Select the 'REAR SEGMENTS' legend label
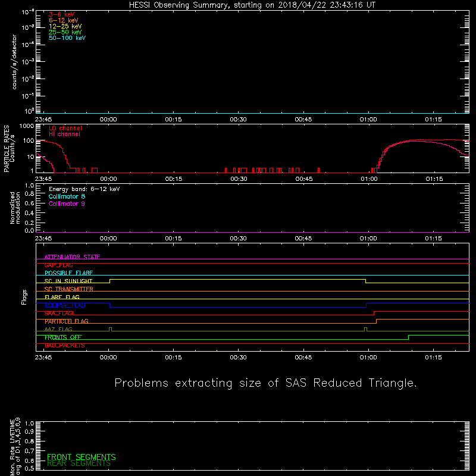This screenshot has height=476, width=476. [79, 464]
